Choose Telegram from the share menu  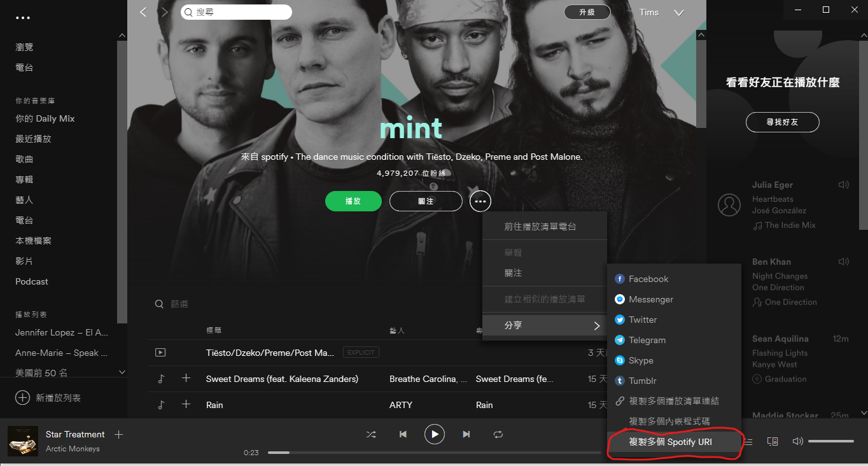click(x=647, y=340)
